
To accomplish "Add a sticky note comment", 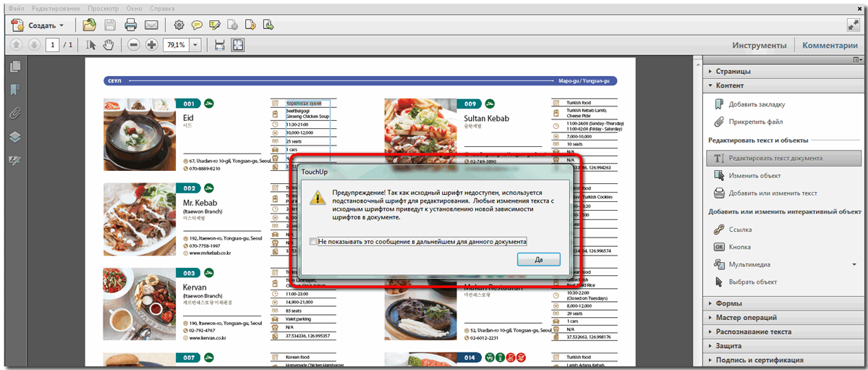I will point(197,25).
